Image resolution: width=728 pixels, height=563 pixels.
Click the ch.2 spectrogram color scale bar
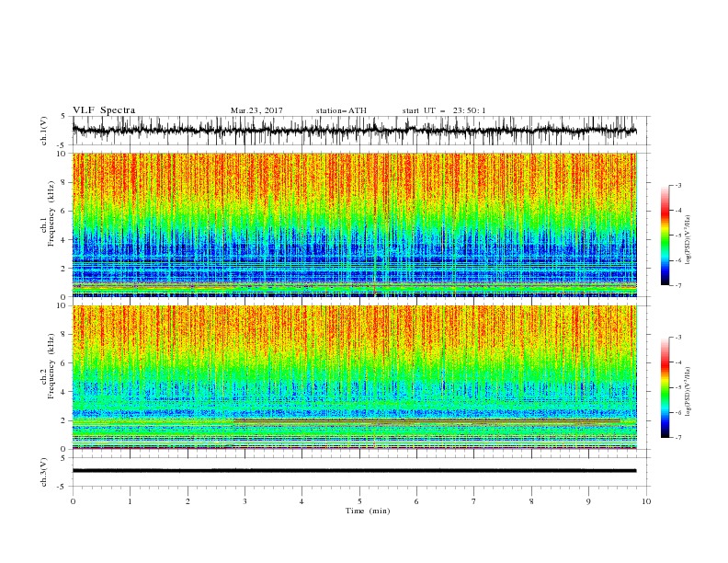pyautogui.click(x=665, y=387)
